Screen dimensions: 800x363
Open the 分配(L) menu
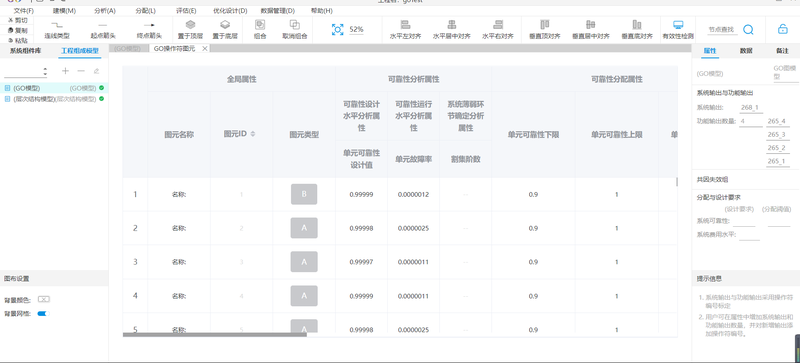click(x=146, y=10)
